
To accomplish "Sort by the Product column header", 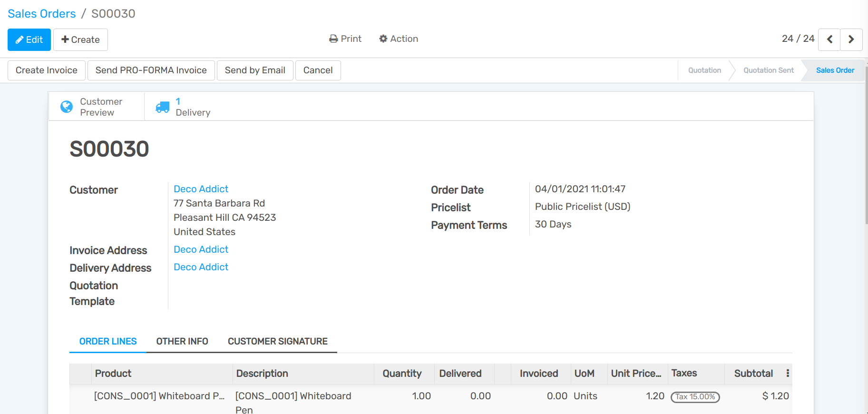I will (113, 374).
